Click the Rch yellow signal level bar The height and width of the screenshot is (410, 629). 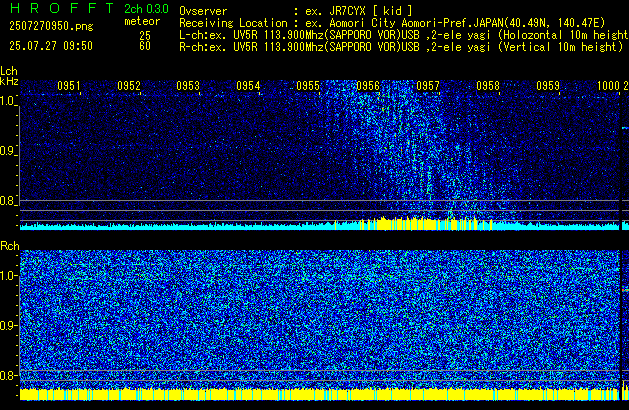(x=320, y=394)
